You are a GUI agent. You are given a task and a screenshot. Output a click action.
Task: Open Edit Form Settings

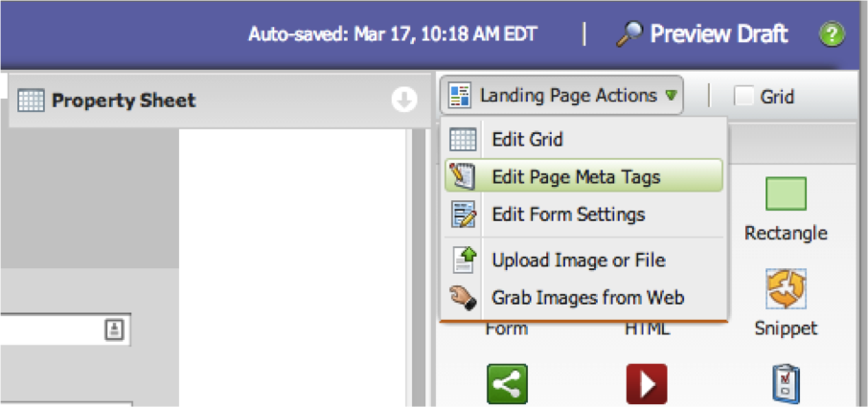(x=568, y=215)
